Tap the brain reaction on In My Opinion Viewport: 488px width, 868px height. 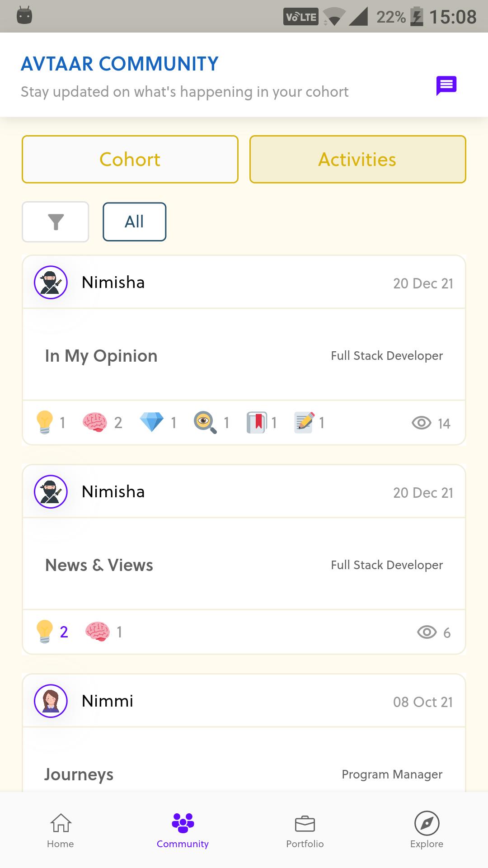[x=94, y=423]
